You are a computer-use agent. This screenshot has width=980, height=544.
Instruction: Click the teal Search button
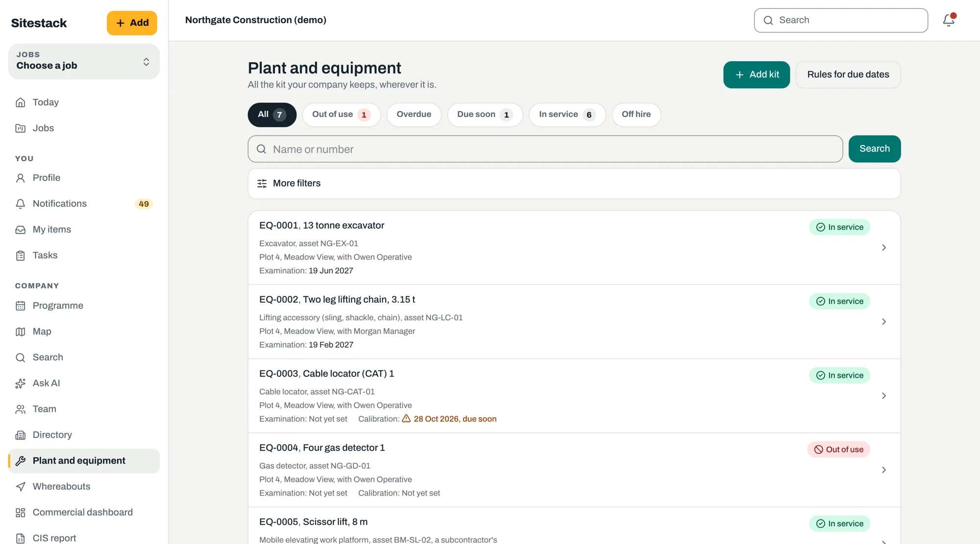[874, 149]
